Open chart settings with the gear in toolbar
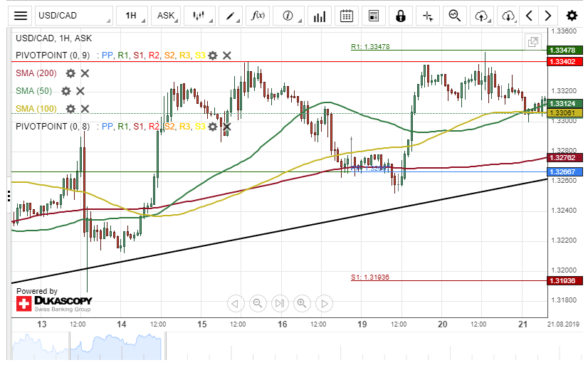This screenshot has height=365, width=588. coord(572,16)
